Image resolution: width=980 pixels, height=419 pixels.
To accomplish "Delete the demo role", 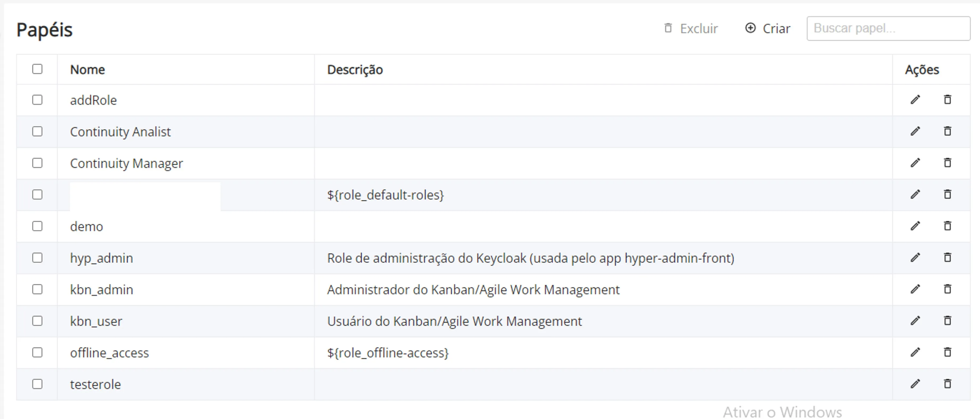I will pos(948,226).
